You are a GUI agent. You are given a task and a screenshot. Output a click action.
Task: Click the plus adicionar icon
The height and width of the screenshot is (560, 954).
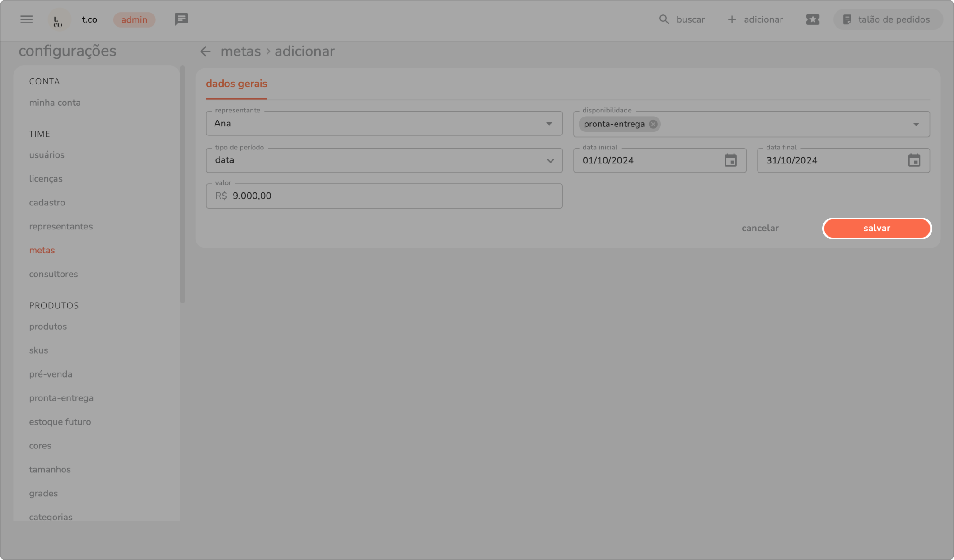[732, 19]
